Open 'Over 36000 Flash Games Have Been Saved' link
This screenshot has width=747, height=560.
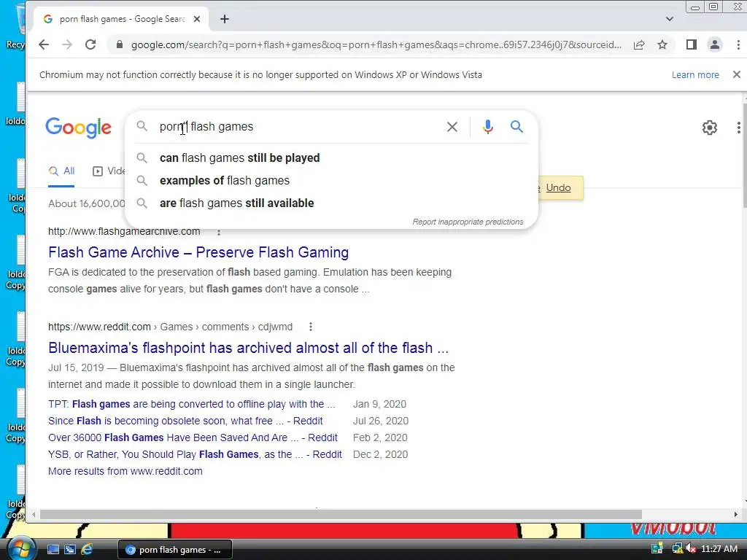coord(193,437)
